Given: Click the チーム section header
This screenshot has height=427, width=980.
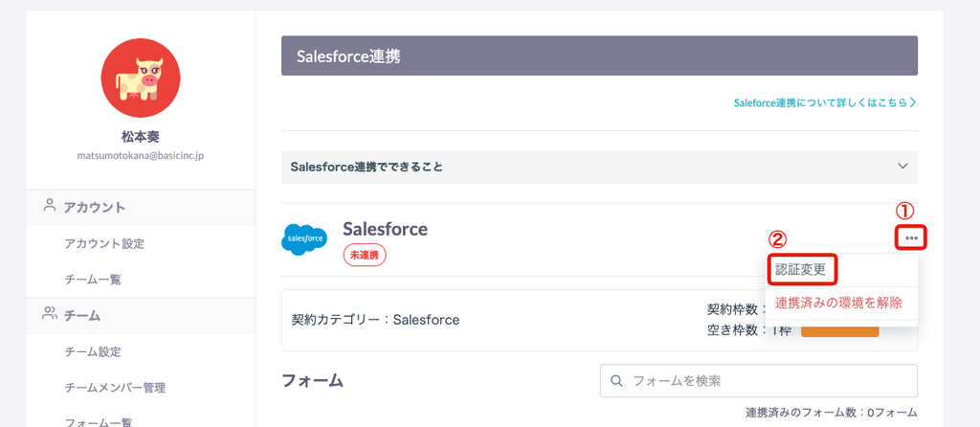Looking at the screenshot, I should (x=141, y=316).
